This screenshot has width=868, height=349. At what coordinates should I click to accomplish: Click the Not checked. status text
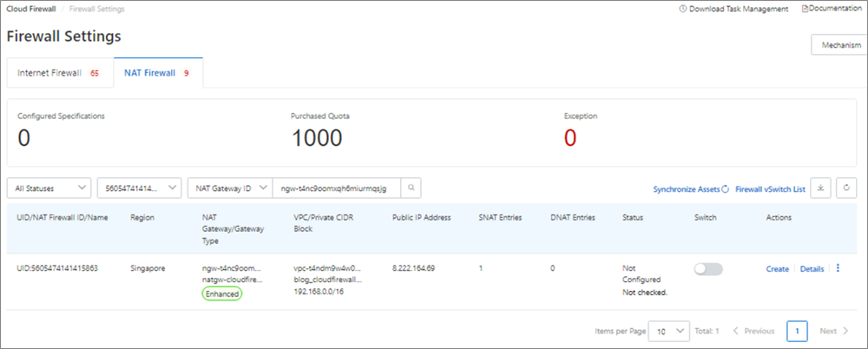(x=645, y=292)
